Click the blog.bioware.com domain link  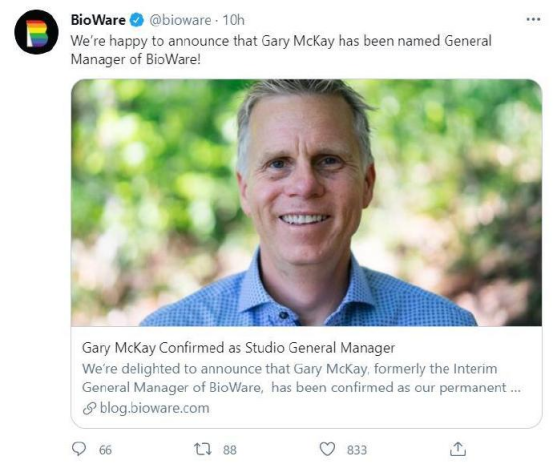tap(155, 408)
